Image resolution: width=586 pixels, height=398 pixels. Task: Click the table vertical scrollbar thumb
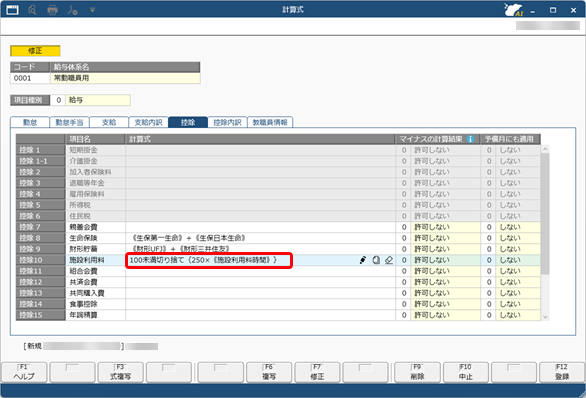point(545,214)
